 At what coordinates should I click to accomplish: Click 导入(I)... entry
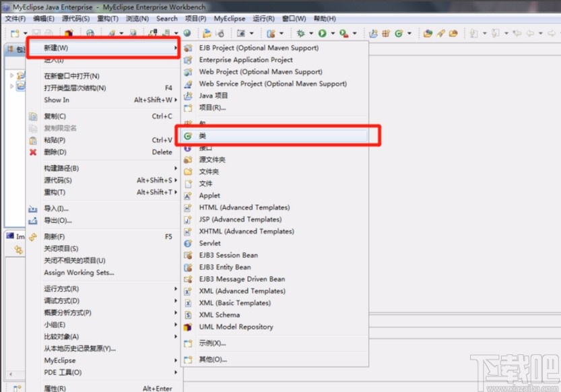(103, 209)
